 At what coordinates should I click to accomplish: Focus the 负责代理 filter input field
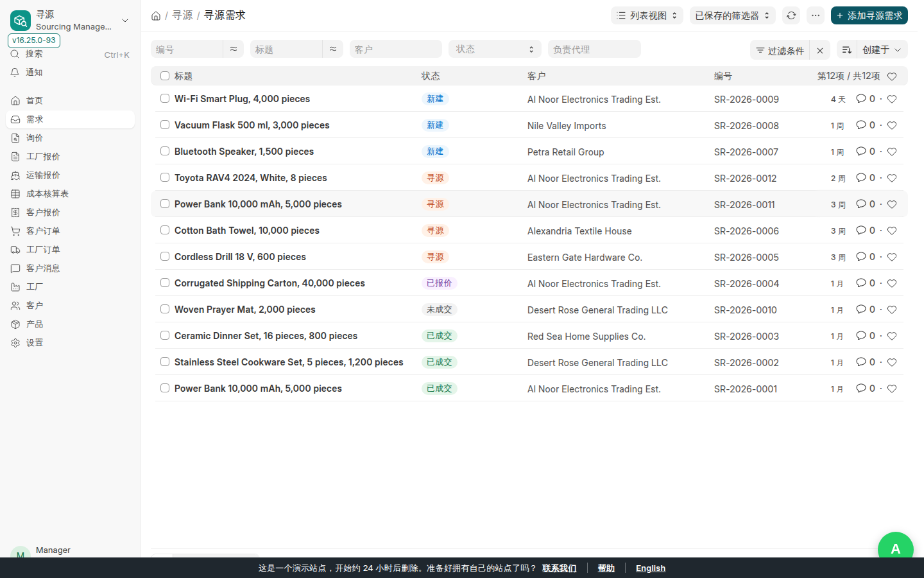[594, 49]
